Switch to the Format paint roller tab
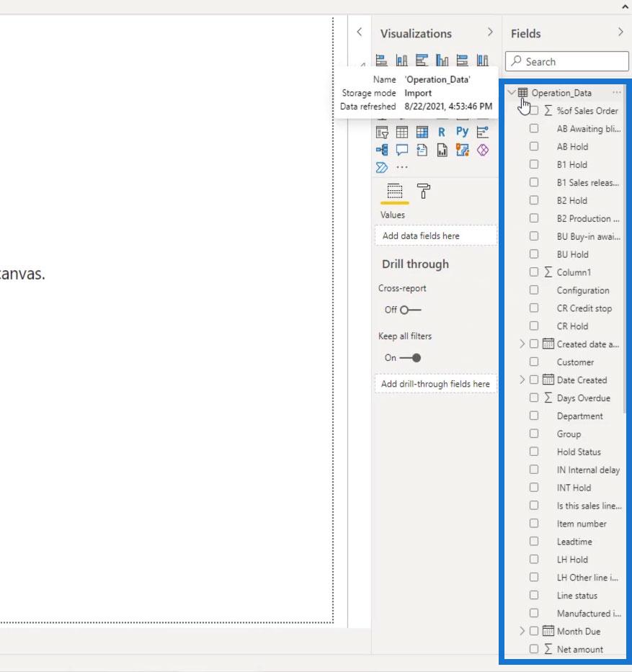Viewport: 632px width, 672px height. 423,191
